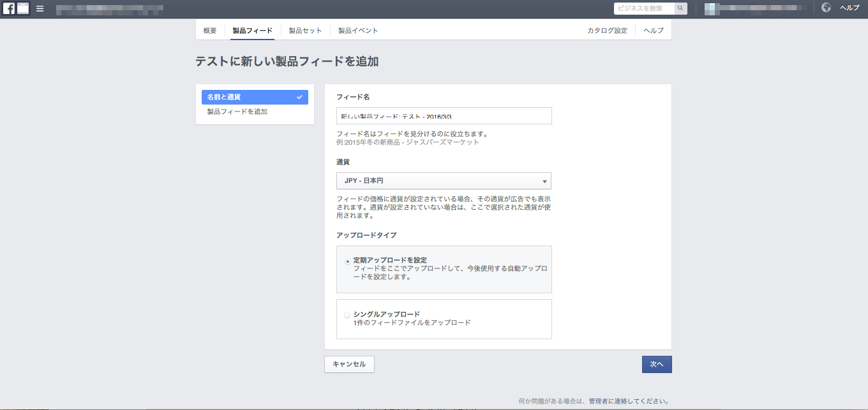This screenshot has width=868, height=410.
Task: Switch to the 概要 tab
Action: pyautogui.click(x=210, y=31)
